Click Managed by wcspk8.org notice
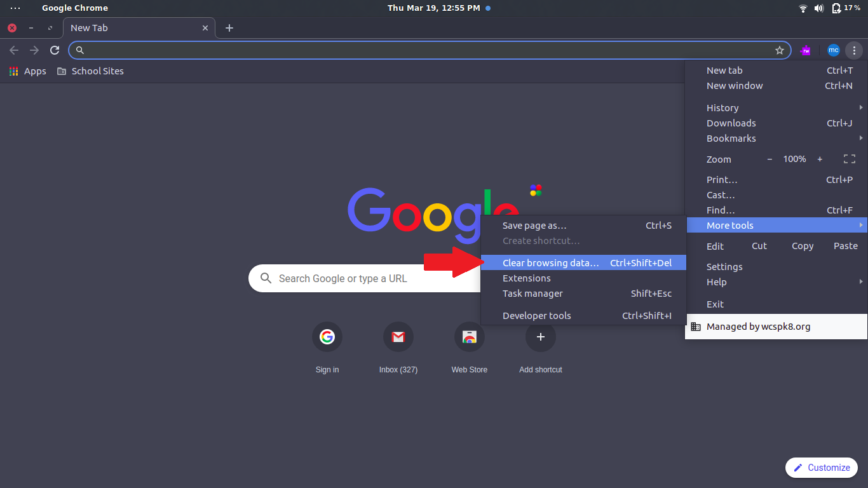This screenshot has width=868, height=488. (776, 327)
